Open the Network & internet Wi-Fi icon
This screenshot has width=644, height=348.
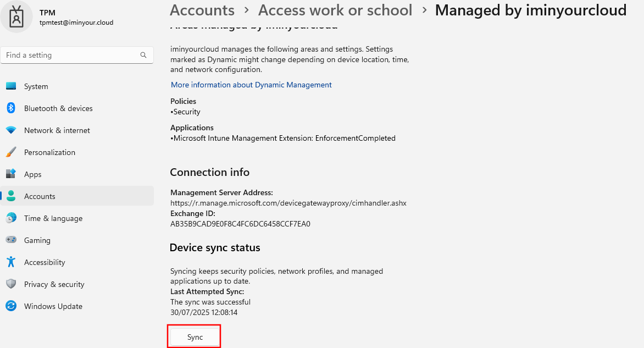tap(11, 130)
